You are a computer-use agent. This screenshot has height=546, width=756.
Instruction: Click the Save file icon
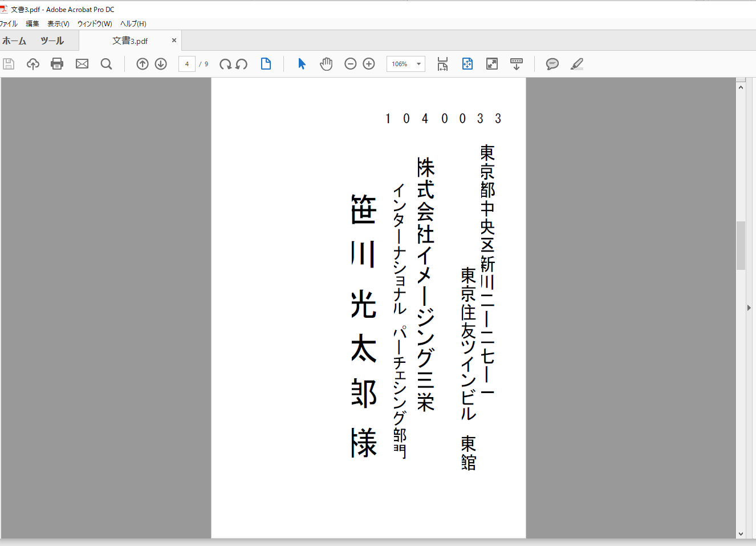pyautogui.click(x=9, y=64)
